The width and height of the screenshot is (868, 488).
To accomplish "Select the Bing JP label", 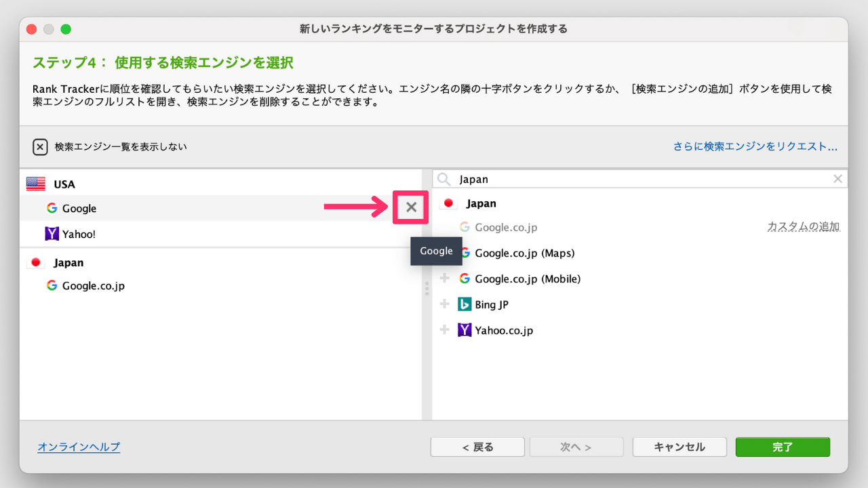I will 492,304.
